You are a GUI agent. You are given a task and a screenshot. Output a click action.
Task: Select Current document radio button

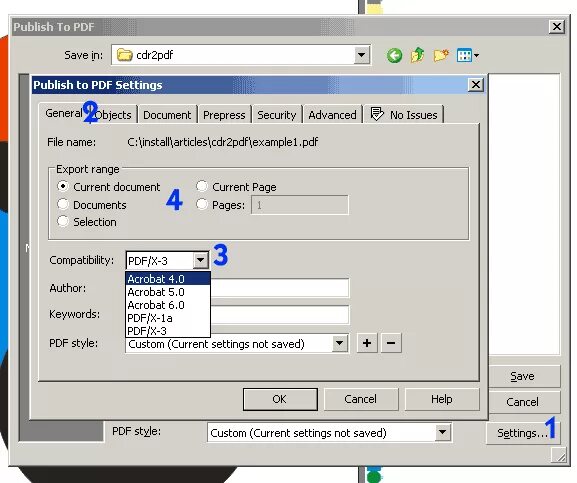click(63, 187)
